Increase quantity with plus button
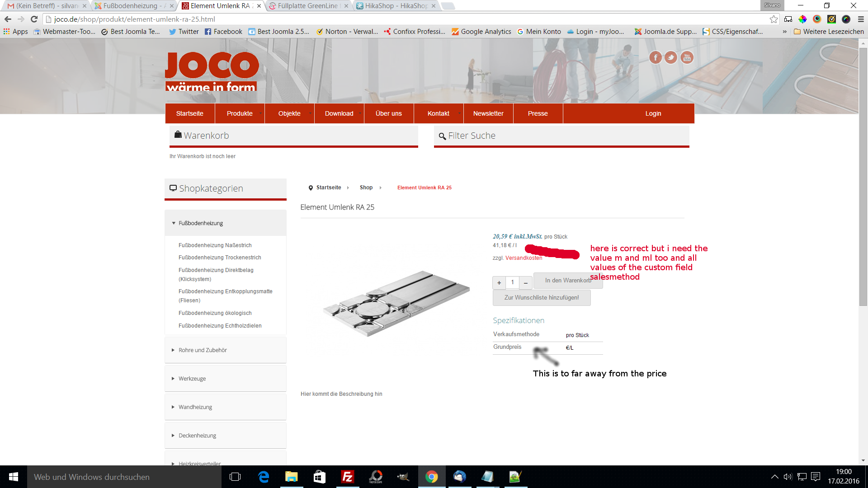 pos(499,282)
